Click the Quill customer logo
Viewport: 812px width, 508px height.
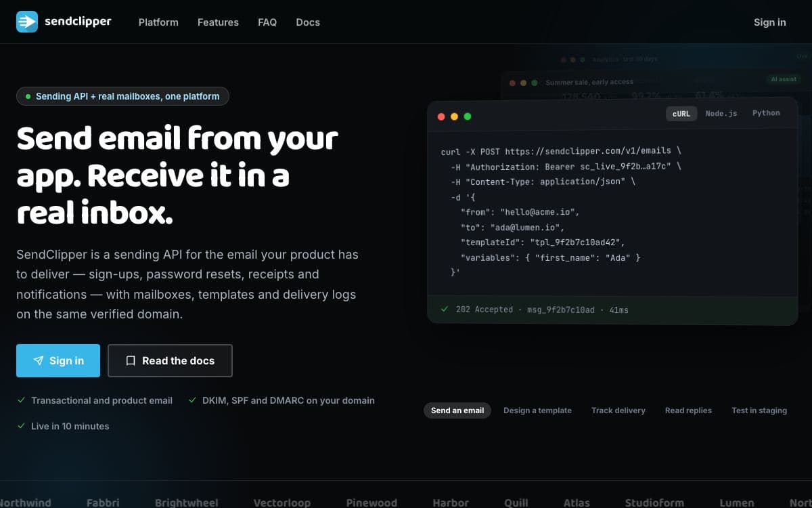(x=516, y=503)
